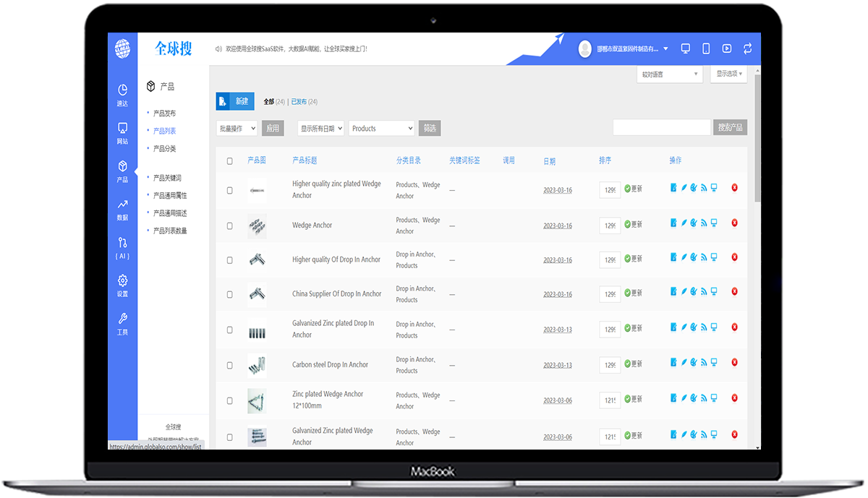868x498 pixels.
Task: Click the video play icon in top bar
Action: [x=727, y=48]
